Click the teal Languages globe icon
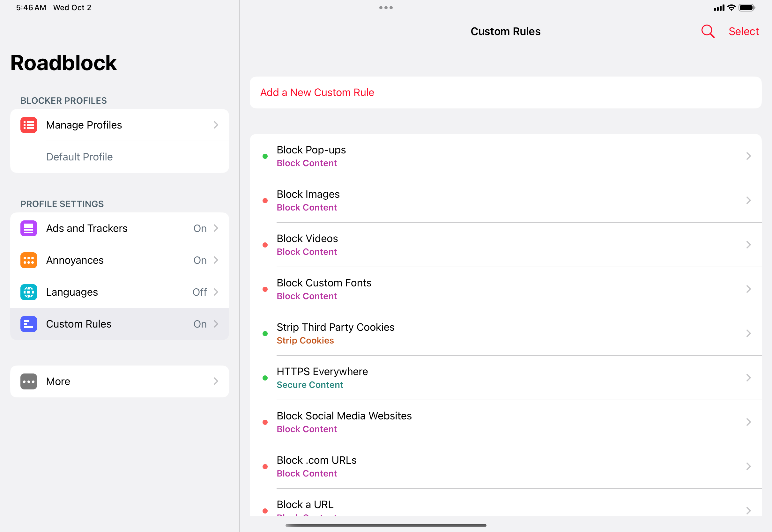 coord(29,292)
